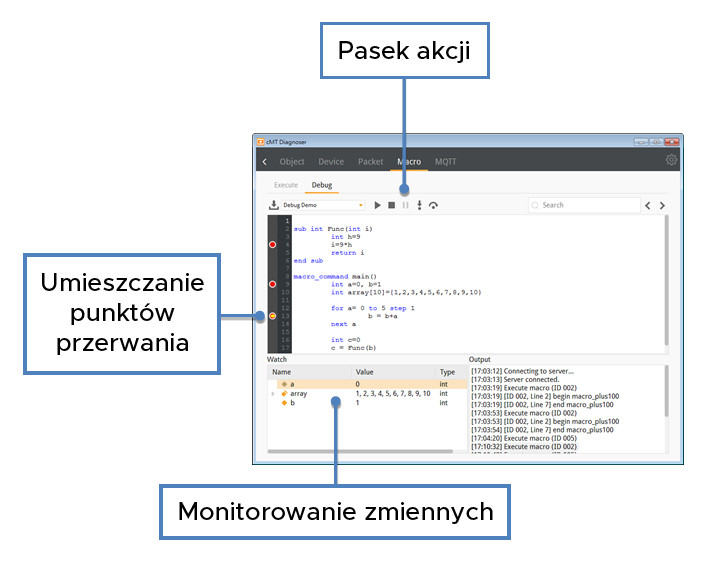Click the code editor vertical scrollbar

point(666,280)
